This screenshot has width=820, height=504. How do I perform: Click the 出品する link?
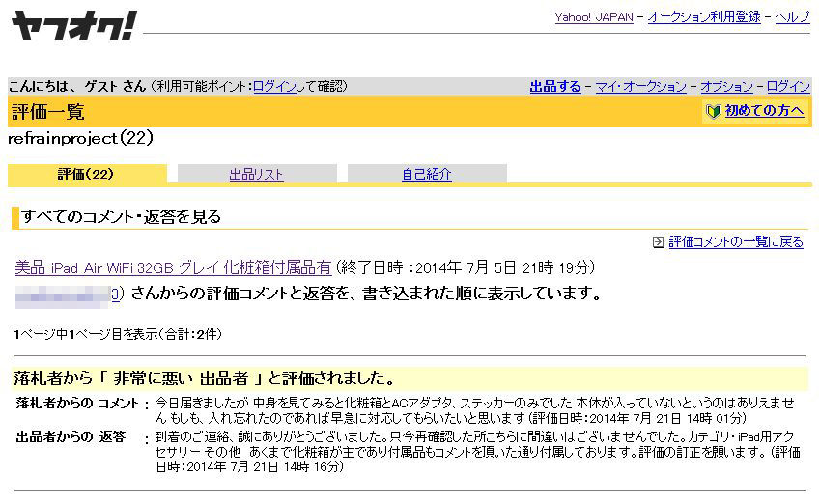coord(555,86)
